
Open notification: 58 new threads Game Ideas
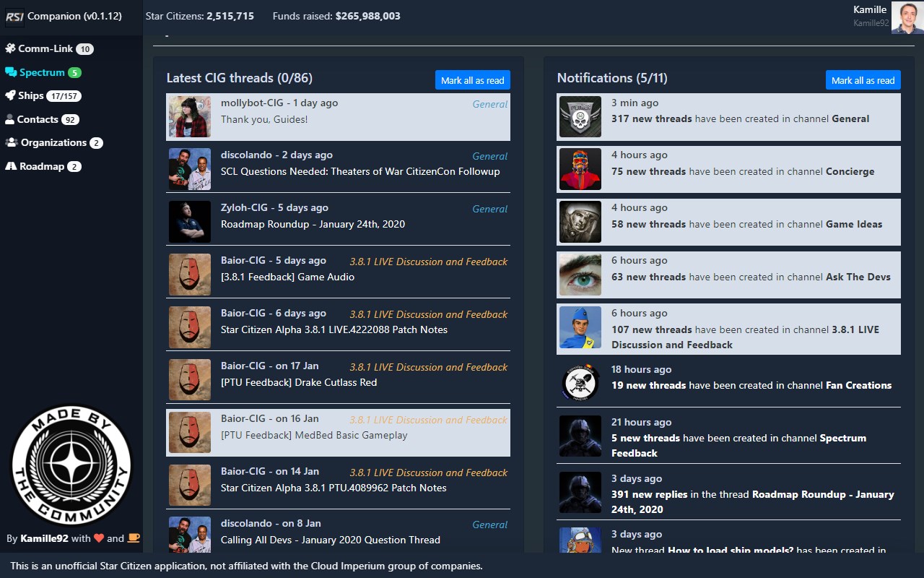[728, 223]
